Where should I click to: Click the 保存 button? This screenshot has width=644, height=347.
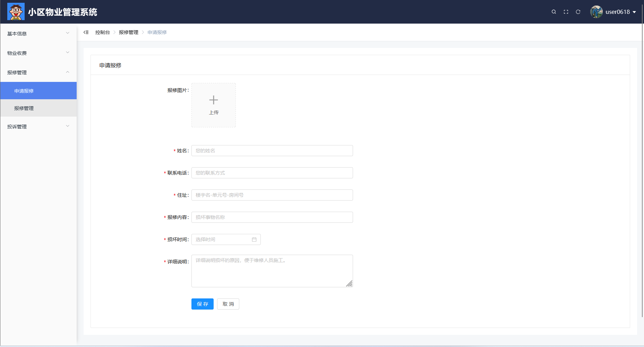(203, 304)
